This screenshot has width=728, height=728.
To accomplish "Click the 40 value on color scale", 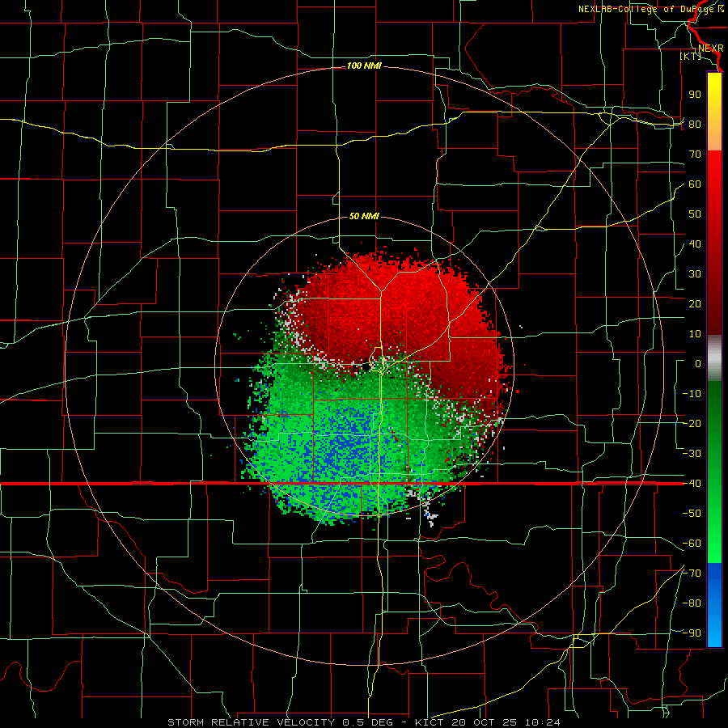I will tap(695, 244).
